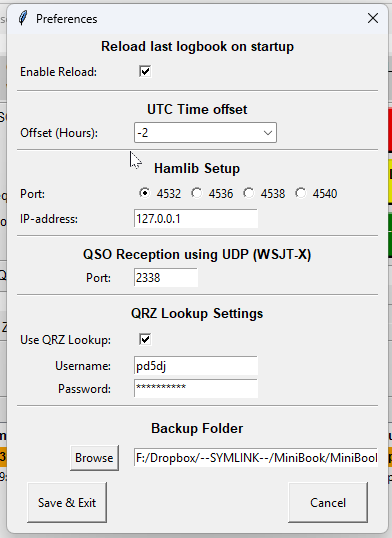The image size is (392, 538).
Task: Click the QRZ Username field
Action: click(196, 366)
